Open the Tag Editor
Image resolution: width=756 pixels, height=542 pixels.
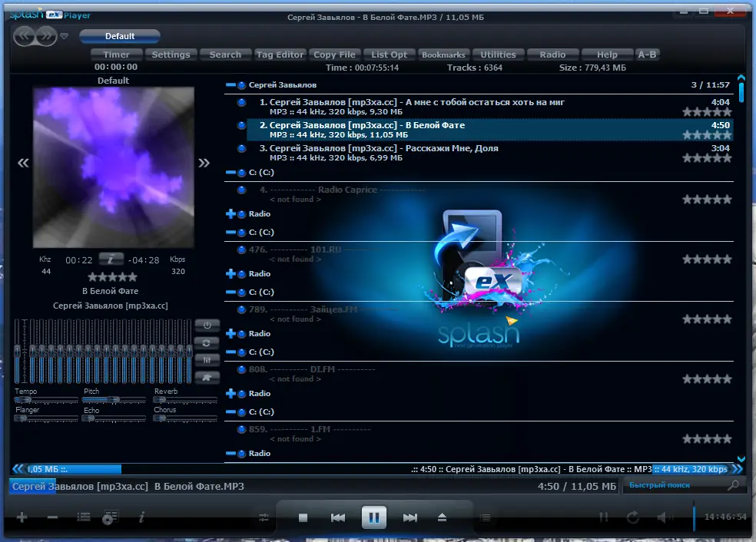[280, 55]
